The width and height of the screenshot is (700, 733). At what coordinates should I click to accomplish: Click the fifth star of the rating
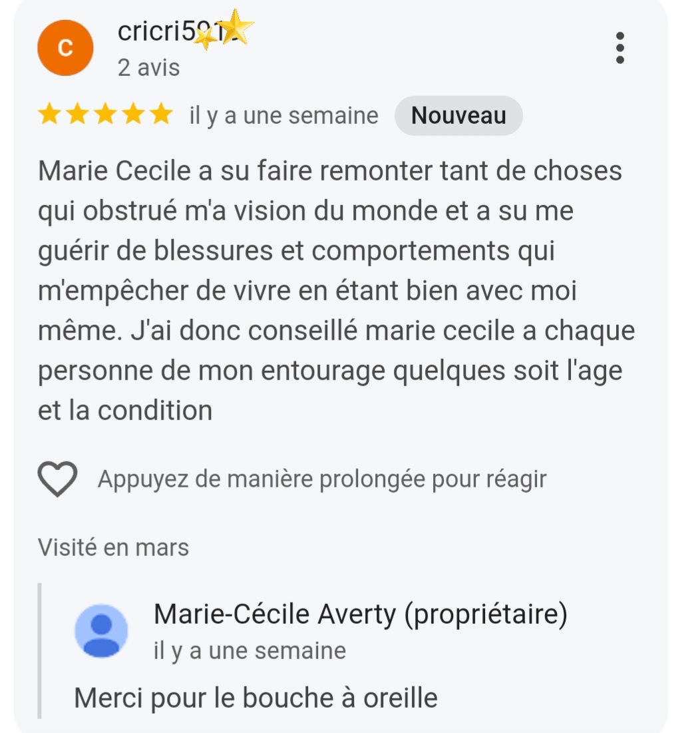click(x=160, y=115)
